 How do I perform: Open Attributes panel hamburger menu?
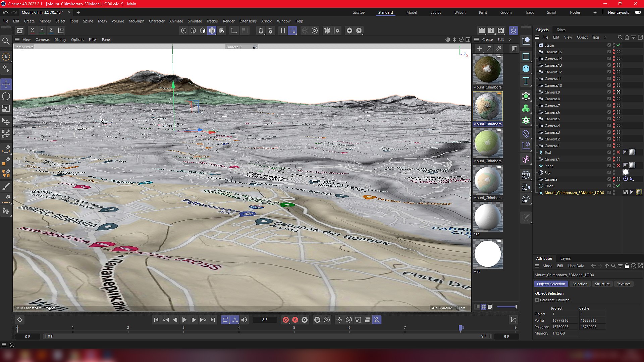coord(537,266)
